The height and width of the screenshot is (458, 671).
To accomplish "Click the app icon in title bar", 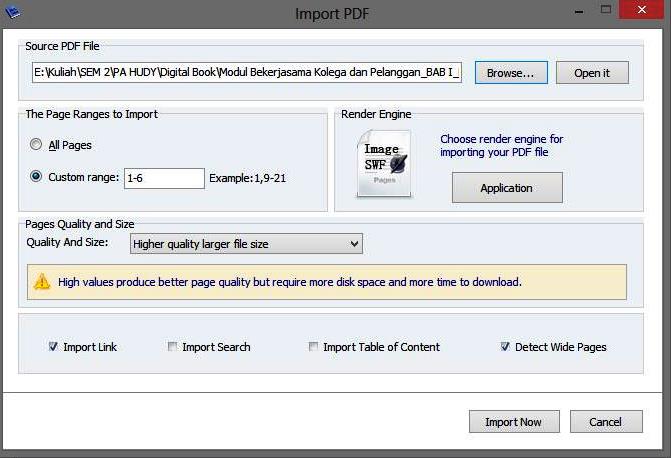I will pyautogui.click(x=13, y=12).
